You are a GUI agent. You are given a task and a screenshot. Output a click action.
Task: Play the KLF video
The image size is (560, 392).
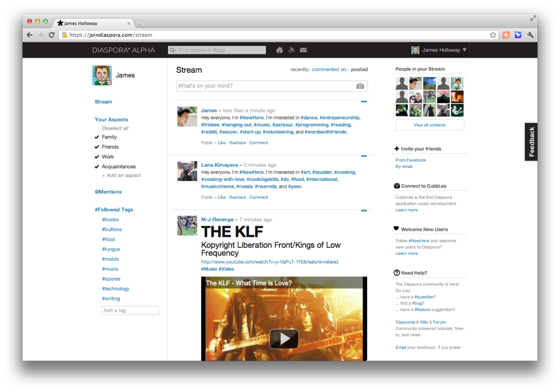click(x=284, y=339)
